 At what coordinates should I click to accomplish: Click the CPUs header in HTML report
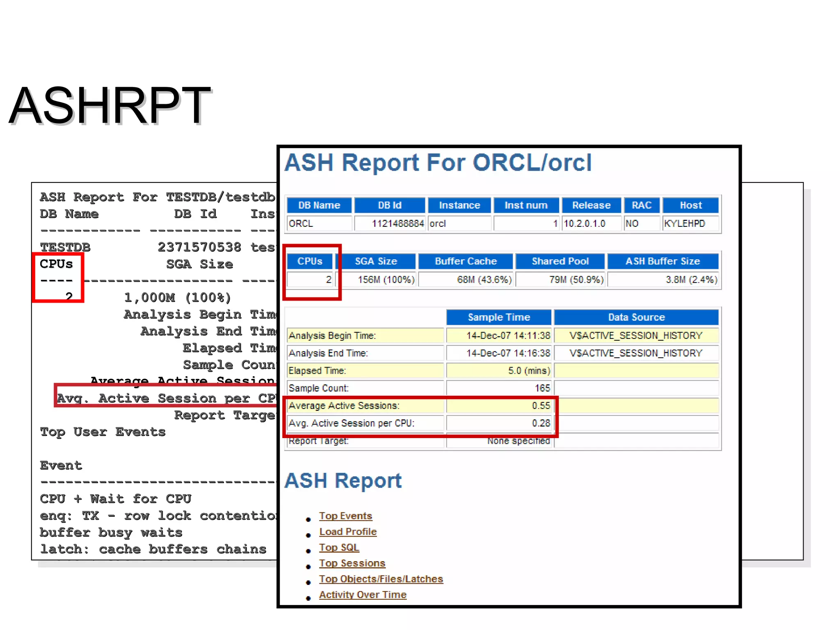(x=310, y=261)
